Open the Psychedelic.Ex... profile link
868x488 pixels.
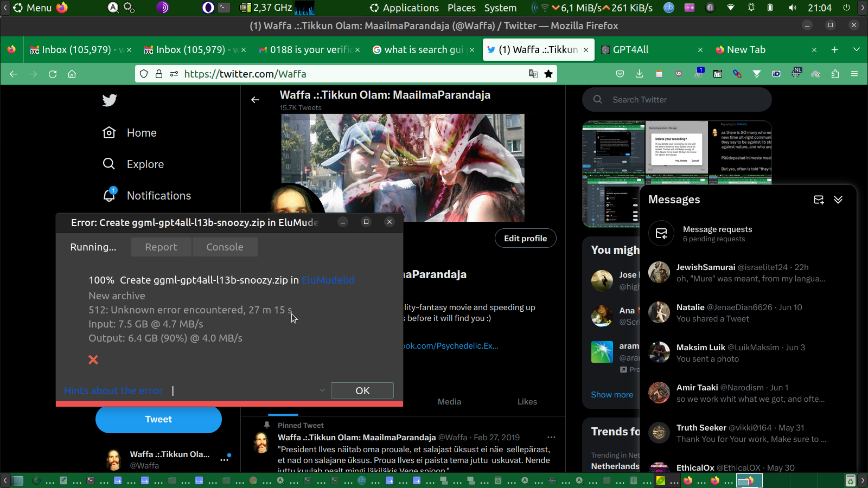[x=450, y=346]
